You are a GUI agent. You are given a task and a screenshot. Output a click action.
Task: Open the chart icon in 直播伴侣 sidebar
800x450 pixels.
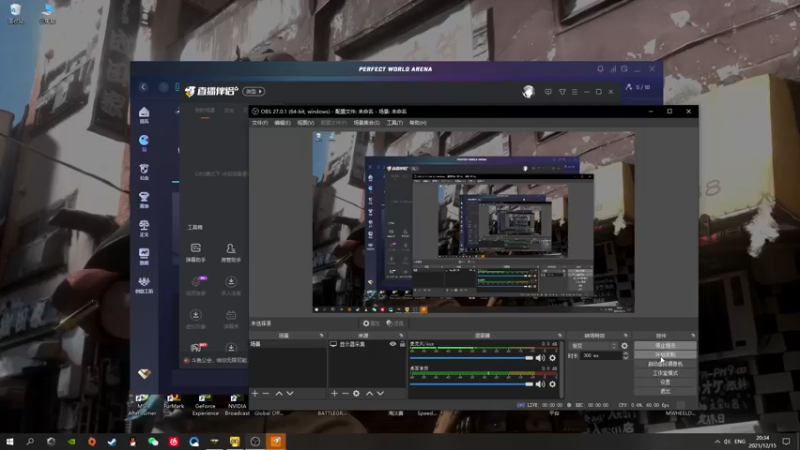144,256
